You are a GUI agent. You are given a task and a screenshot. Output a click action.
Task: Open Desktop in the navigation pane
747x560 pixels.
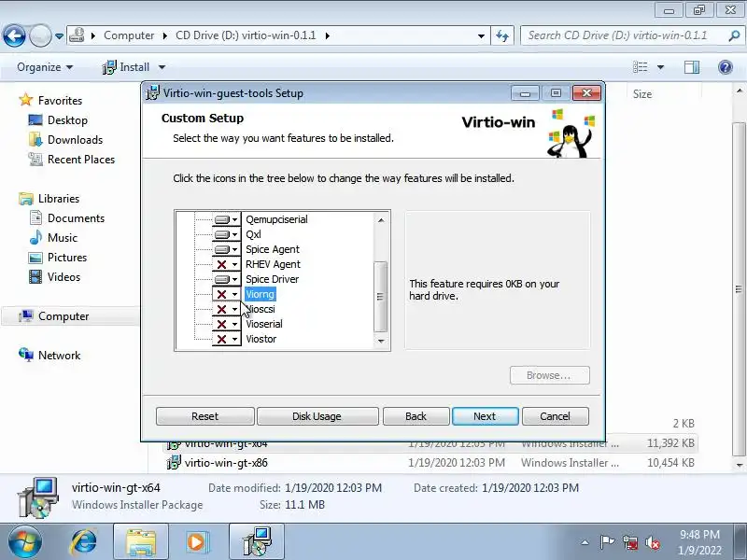point(67,120)
